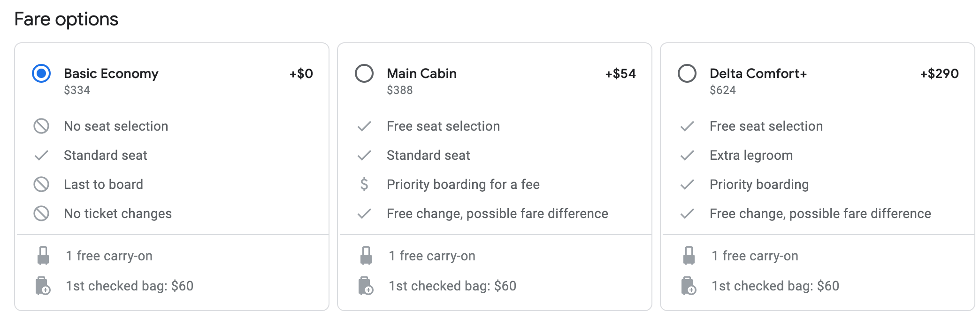Click Basic Economy carry-on luggage icon
Viewport: 980px width, 313px height.
(43, 256)
